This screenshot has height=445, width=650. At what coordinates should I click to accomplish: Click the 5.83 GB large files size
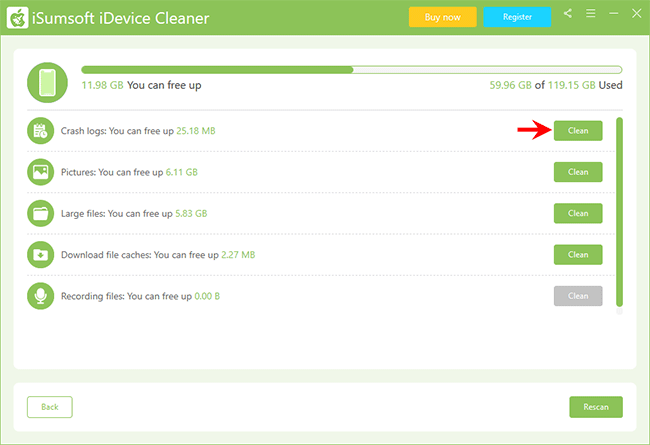[191, 214]
